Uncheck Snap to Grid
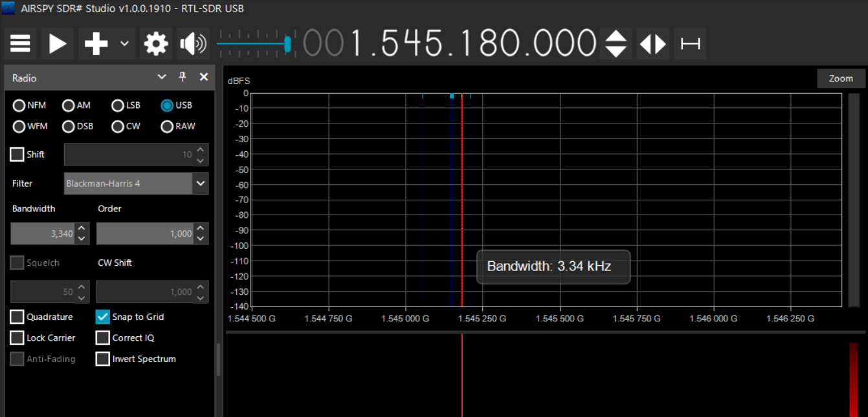Viewport: 868px width, 417px height. click(102, 317)
